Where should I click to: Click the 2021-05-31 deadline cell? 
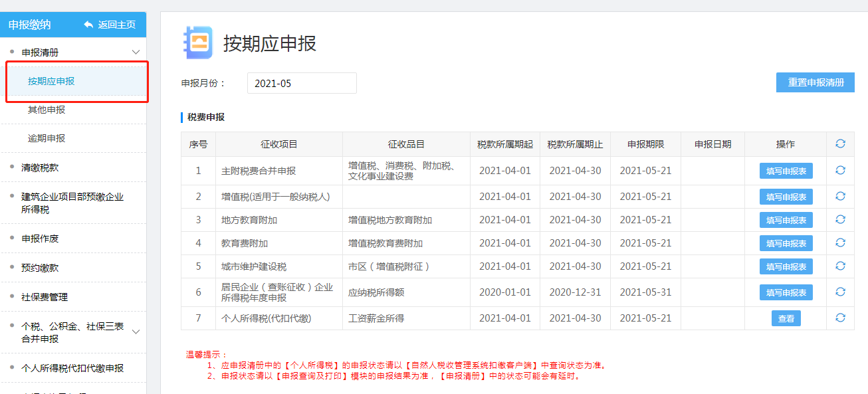pyautogui.click(x=646, y=292)
